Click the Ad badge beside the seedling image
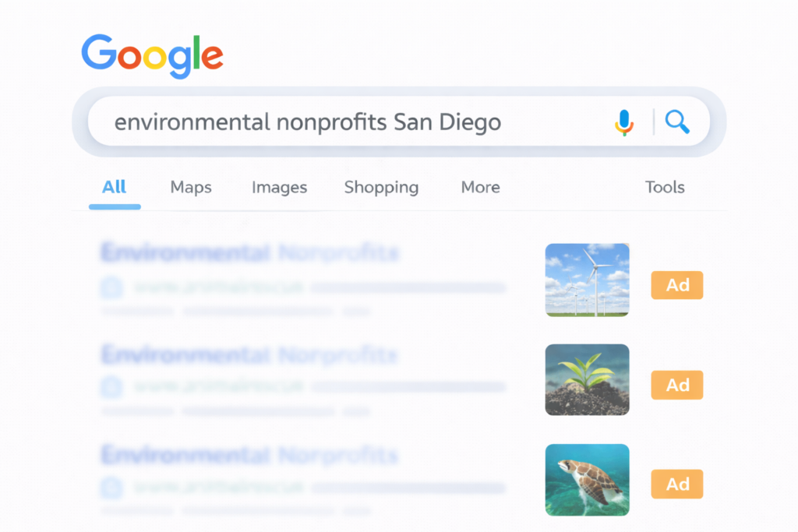798x532 pixels. click(x=676, y=385)
